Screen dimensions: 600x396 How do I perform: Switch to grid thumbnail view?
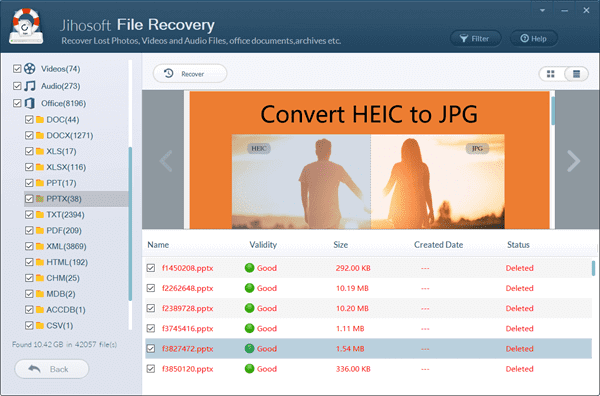point(551,74)
